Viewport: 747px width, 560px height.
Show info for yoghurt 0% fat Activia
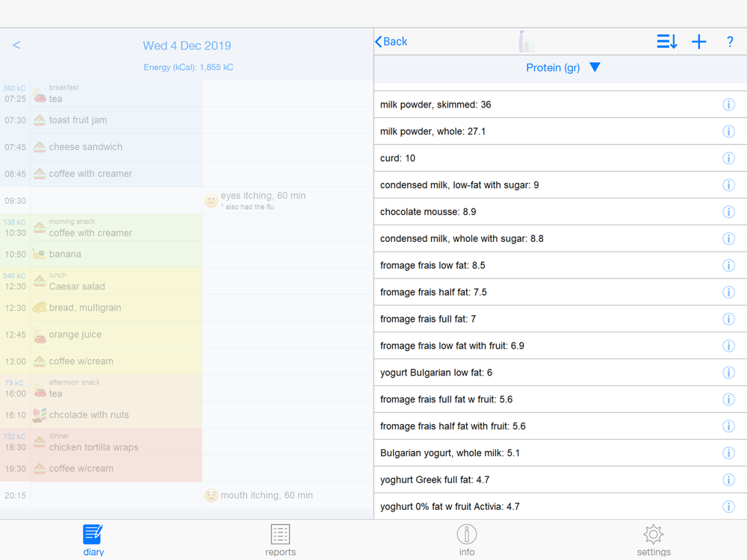coord(728,506)
